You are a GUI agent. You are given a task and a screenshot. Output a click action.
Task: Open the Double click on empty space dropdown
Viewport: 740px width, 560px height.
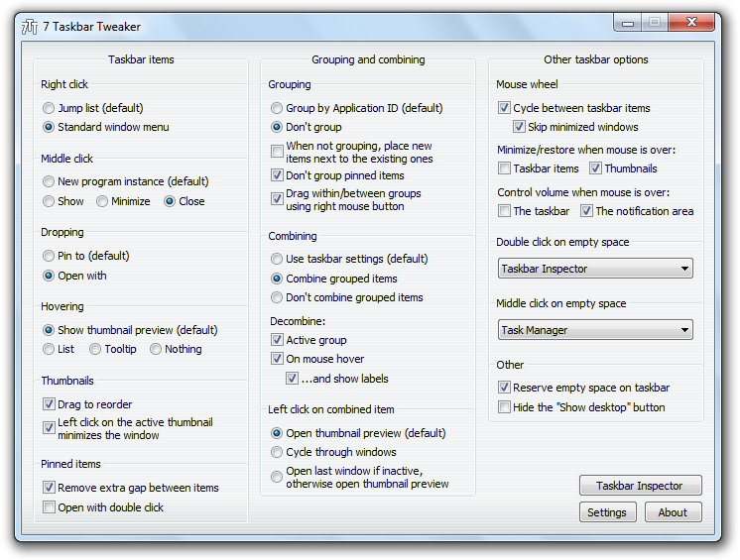pos(594,269)
